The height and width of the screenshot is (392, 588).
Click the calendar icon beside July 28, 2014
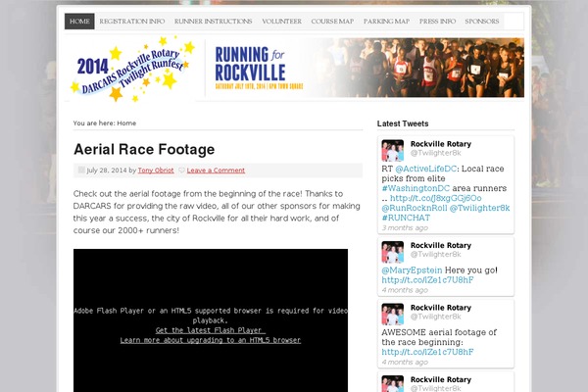[x=81, y=170]
